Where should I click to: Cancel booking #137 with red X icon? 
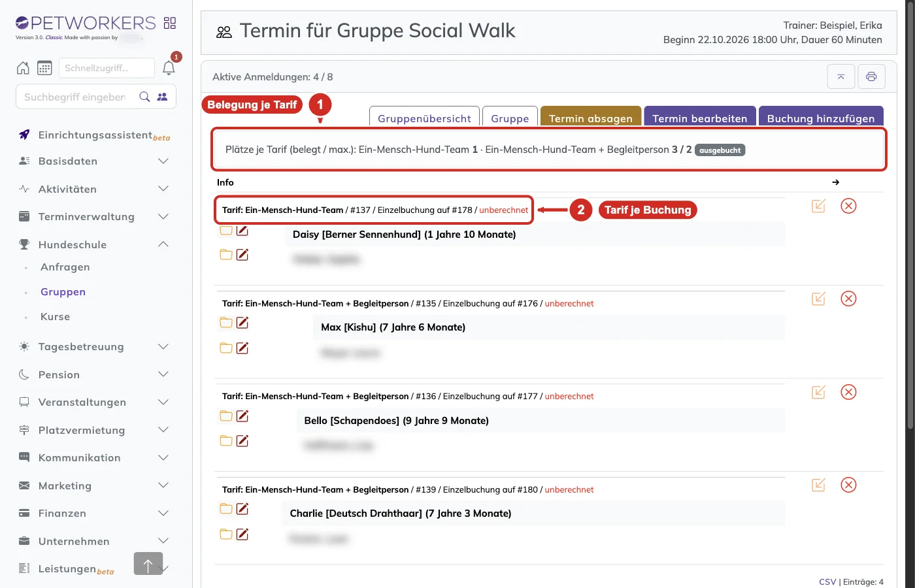click(848, 206)
